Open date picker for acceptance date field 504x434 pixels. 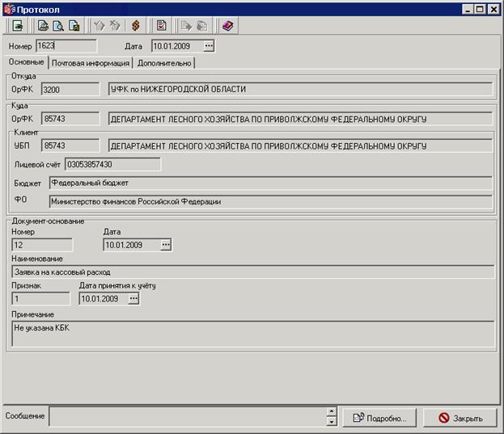coord(133,298)
